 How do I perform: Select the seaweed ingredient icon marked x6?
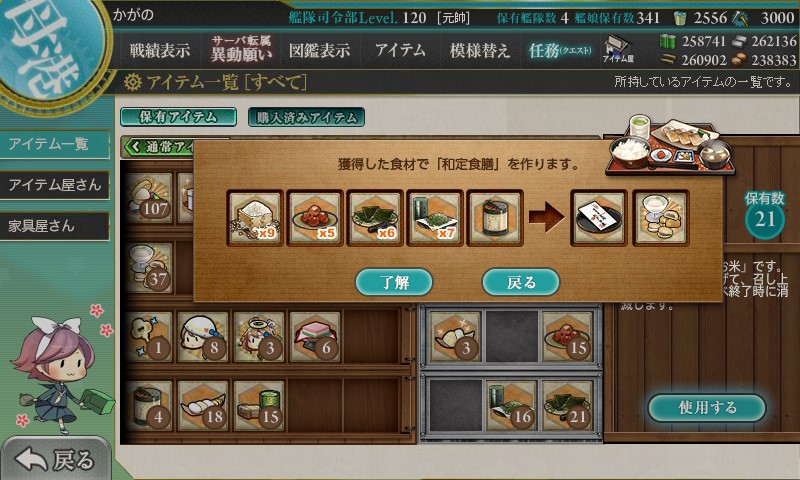coord(375,218)
